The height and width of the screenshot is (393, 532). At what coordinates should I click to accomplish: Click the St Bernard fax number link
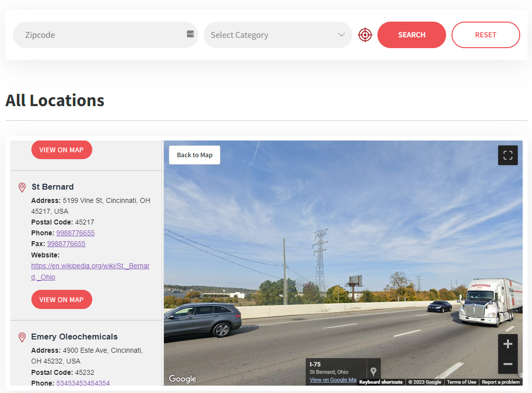66,244
